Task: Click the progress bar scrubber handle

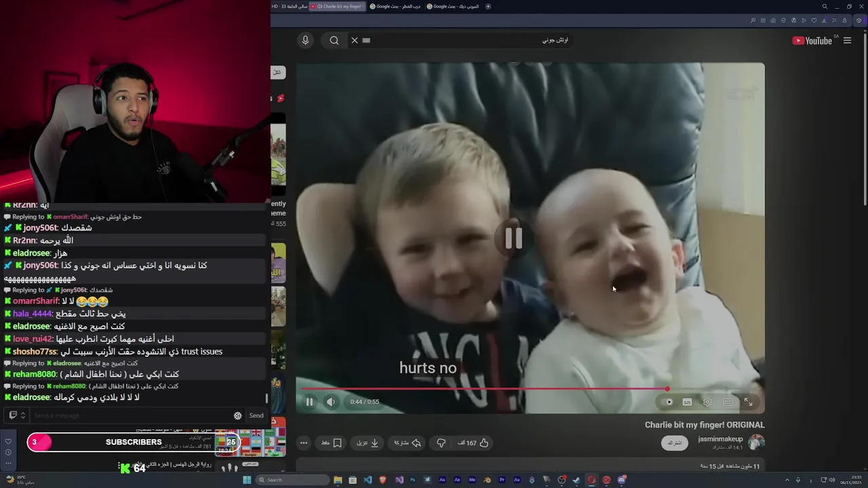Action: 667,389
